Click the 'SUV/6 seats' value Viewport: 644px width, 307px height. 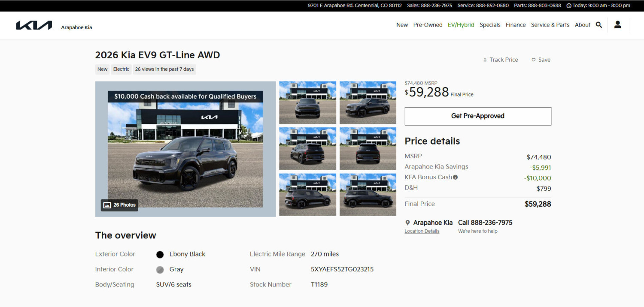[x=174, y=284]
